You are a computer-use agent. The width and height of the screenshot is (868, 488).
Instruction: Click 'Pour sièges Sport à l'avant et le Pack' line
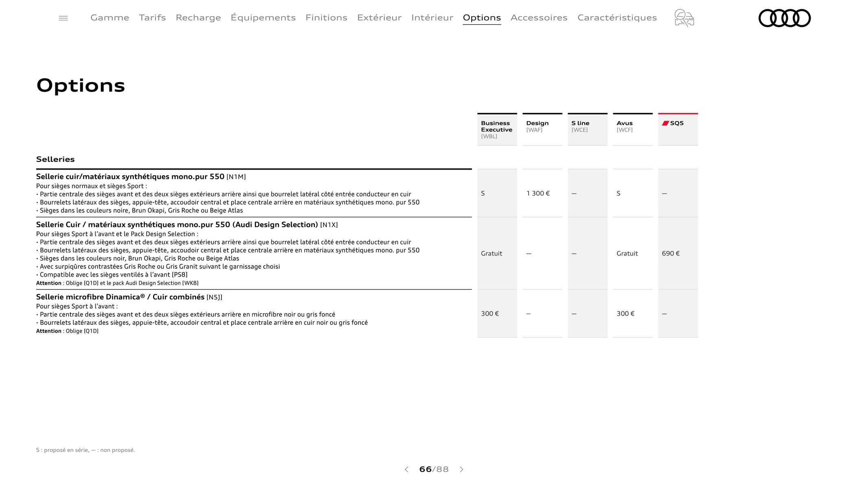tap(117, 234)
